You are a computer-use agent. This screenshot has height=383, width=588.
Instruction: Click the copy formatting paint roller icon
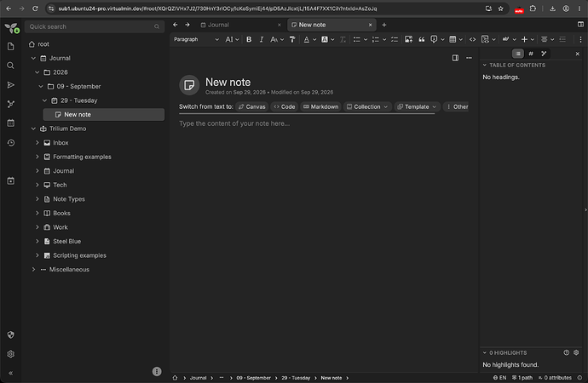pos(292,39)
